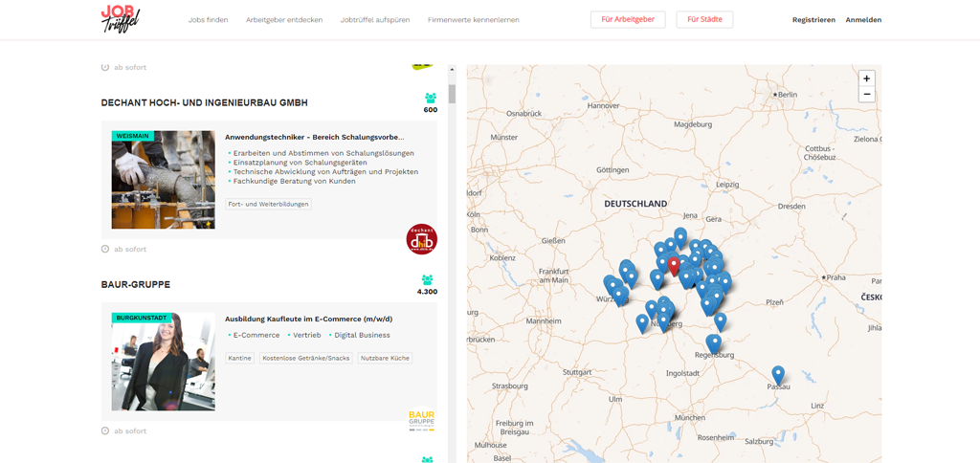
Task: Click the JobTrüffel logo
Action: [121, 18]
